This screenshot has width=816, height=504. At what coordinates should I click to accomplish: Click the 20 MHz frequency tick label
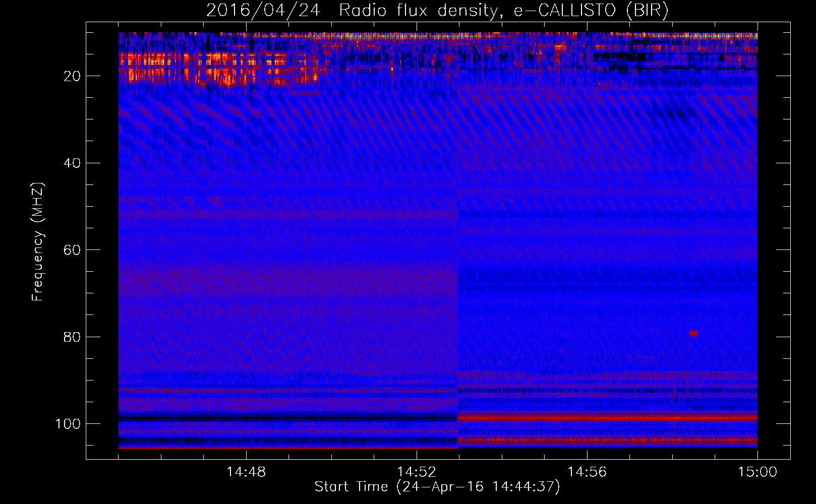click(x=72, y=76)
